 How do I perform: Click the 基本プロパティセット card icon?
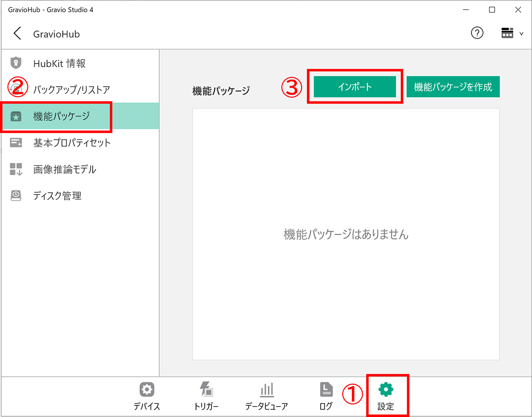click(16, 143)
